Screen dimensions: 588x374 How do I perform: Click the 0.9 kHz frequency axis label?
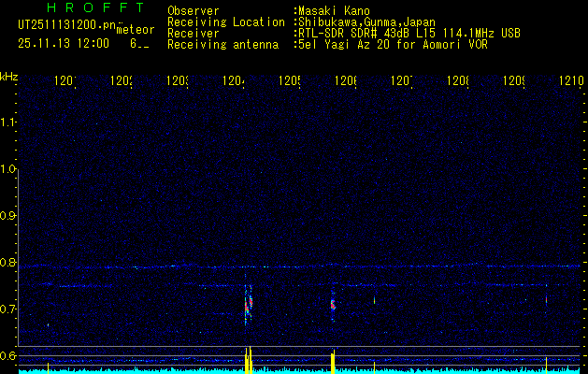[9, 215]
